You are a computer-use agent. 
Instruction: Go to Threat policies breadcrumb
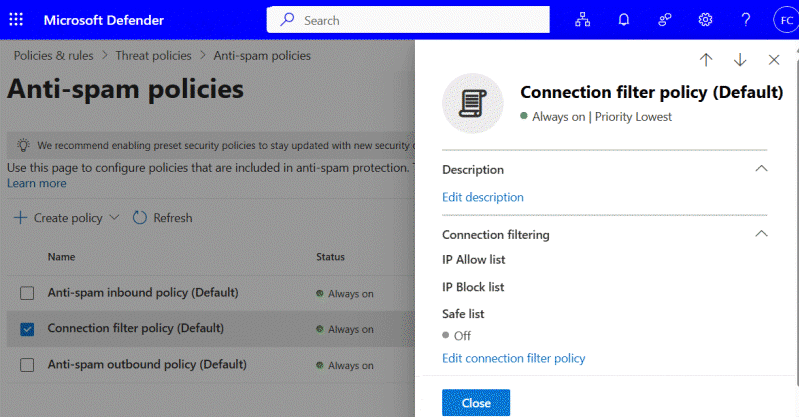pos(153,56)
